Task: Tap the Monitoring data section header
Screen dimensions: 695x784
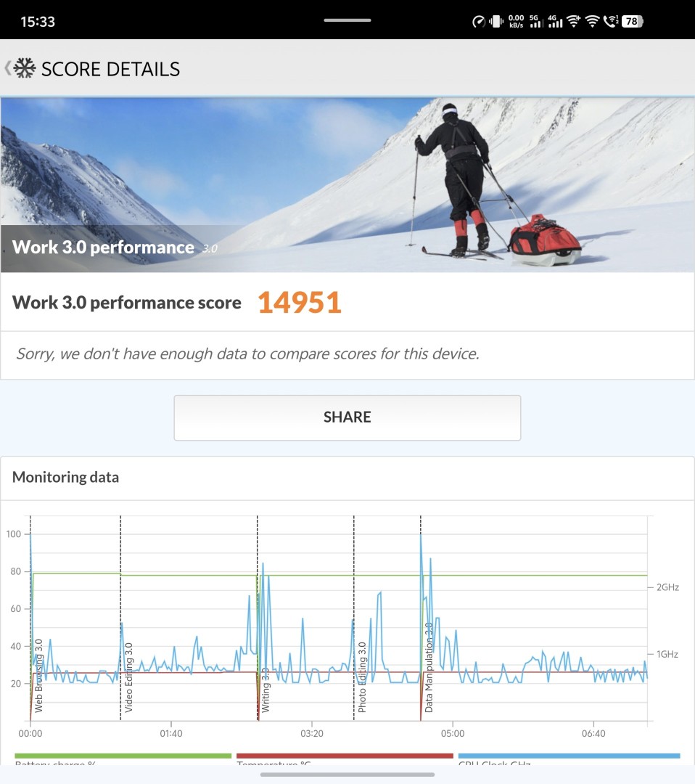Action: point(65,477)
